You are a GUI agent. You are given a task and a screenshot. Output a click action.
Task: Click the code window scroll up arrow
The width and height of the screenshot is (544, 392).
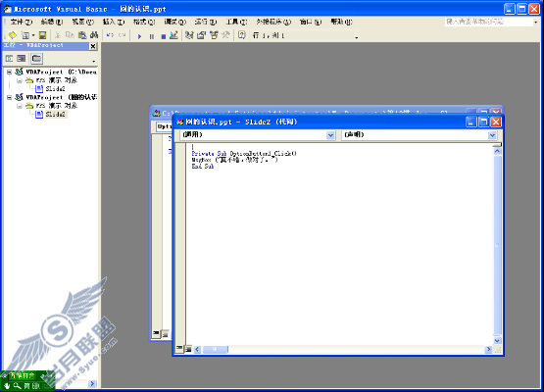[x=497, y=151]
